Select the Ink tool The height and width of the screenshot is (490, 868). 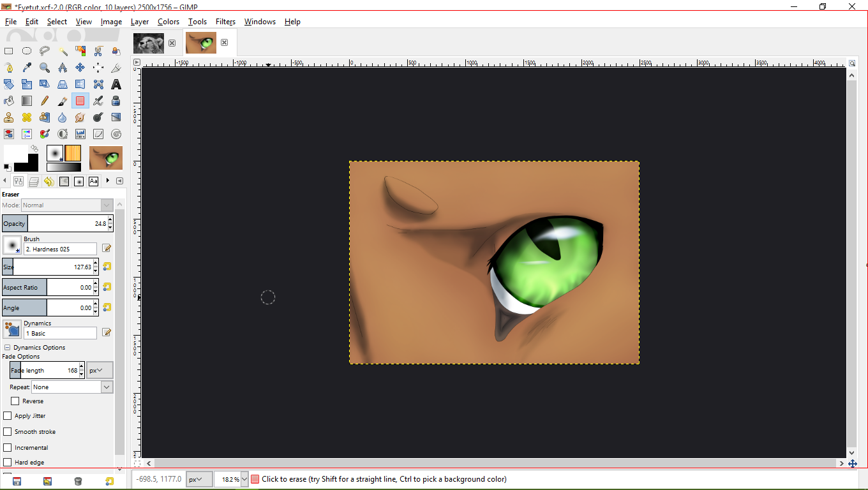point(116,101)
